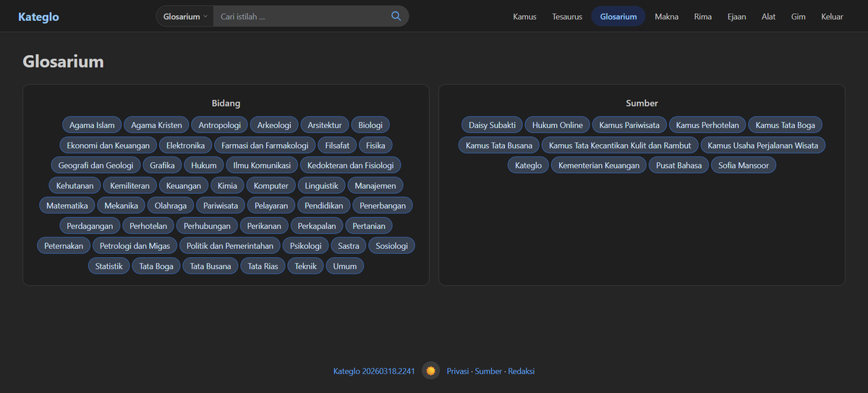
Task: Open the Petrologi dan Migas tag
Action: [x=135, y=246]
